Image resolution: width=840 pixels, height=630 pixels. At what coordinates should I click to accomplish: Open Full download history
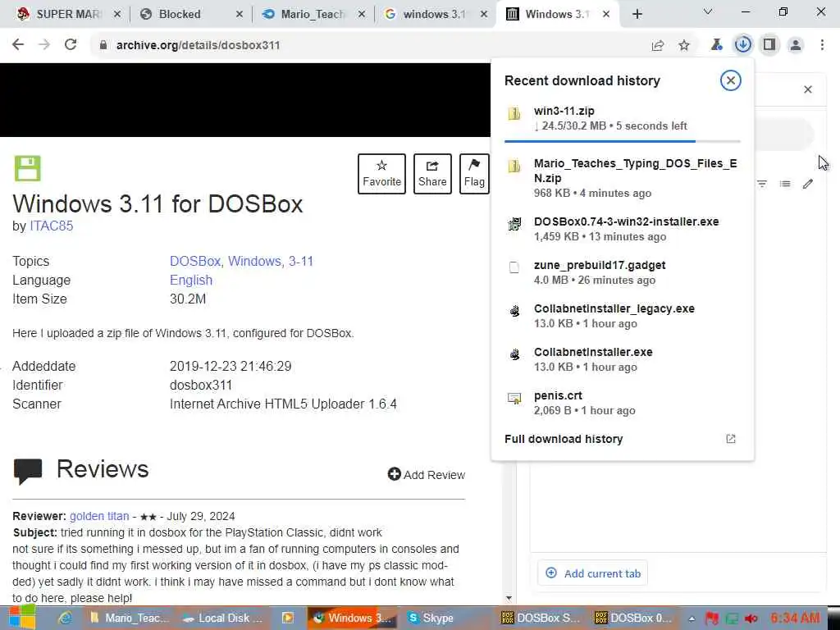pyautogui.click(x=564, y=439)
